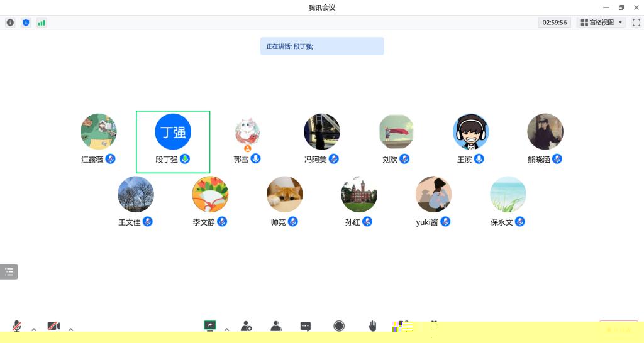Expand camera options chevron

pos(70,329)
